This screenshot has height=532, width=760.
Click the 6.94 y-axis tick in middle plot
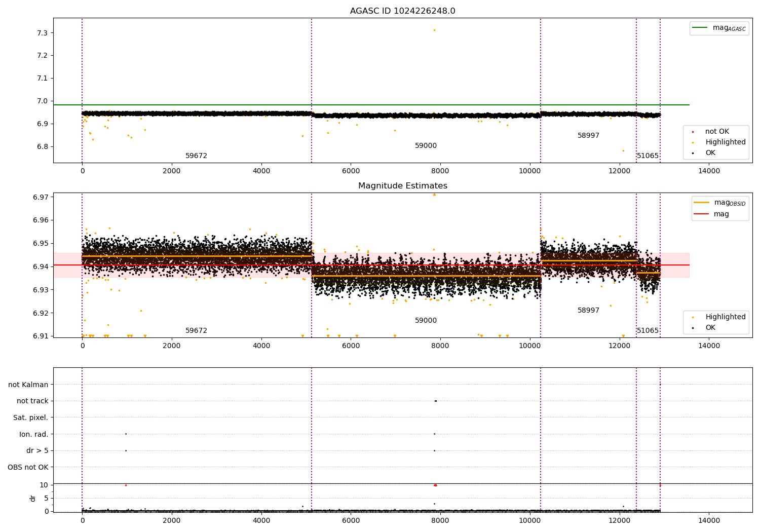click(41, 267)
